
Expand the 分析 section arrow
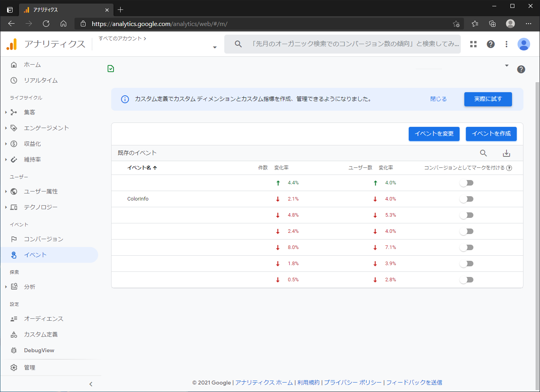[x=6, y=287]
